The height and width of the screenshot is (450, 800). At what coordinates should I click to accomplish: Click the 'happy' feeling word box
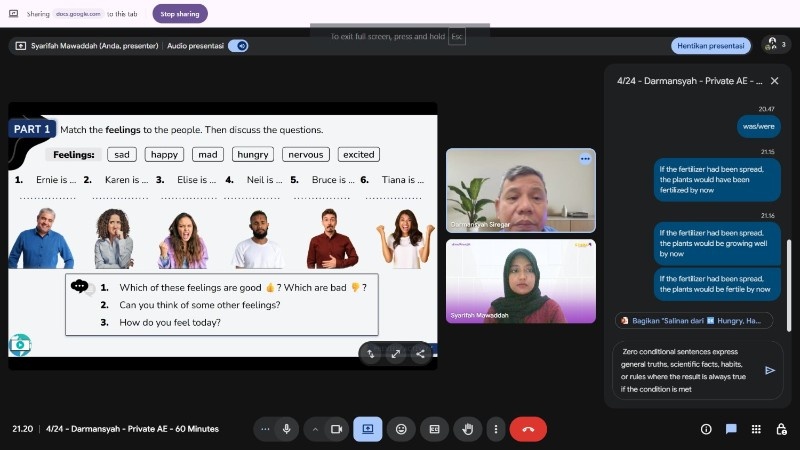coord(164,155)
